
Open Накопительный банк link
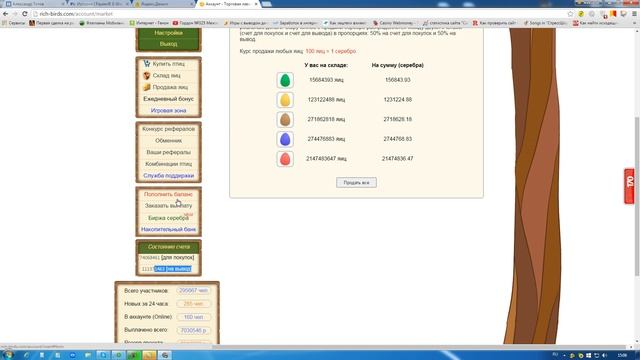tap(168, 229)
